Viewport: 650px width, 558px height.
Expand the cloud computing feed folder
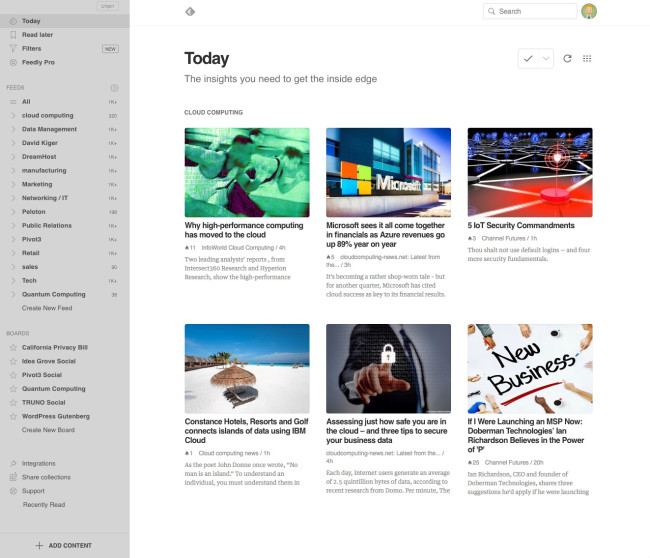11,115
